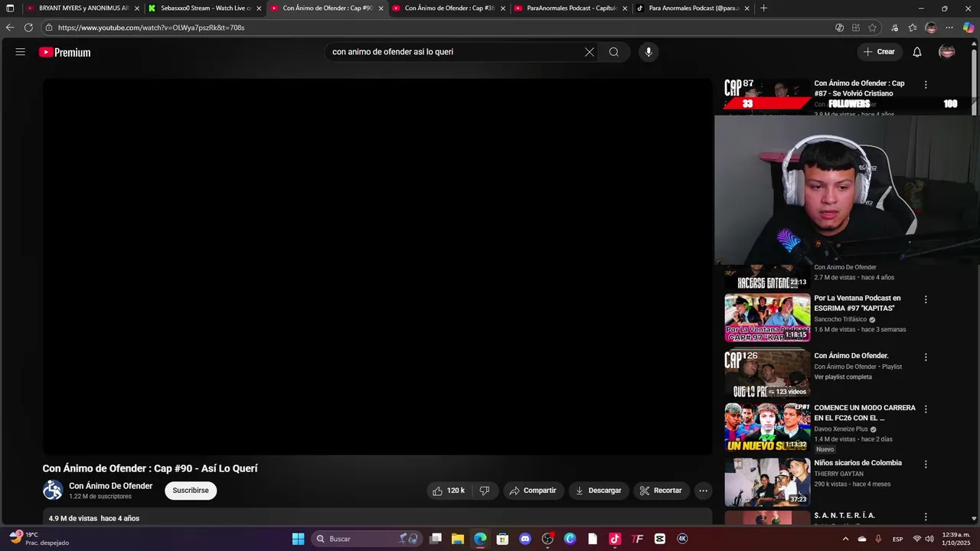980x551 pixels.
Task: Open more actions ellipsis below video
Action: click(x=703, y=491)
